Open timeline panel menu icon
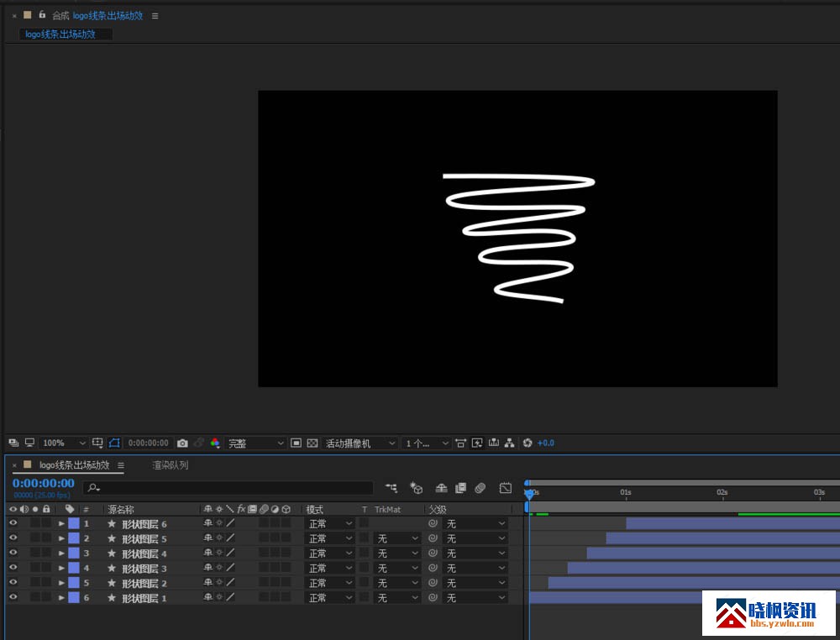 pyautogui.click(x=121, y=465)
